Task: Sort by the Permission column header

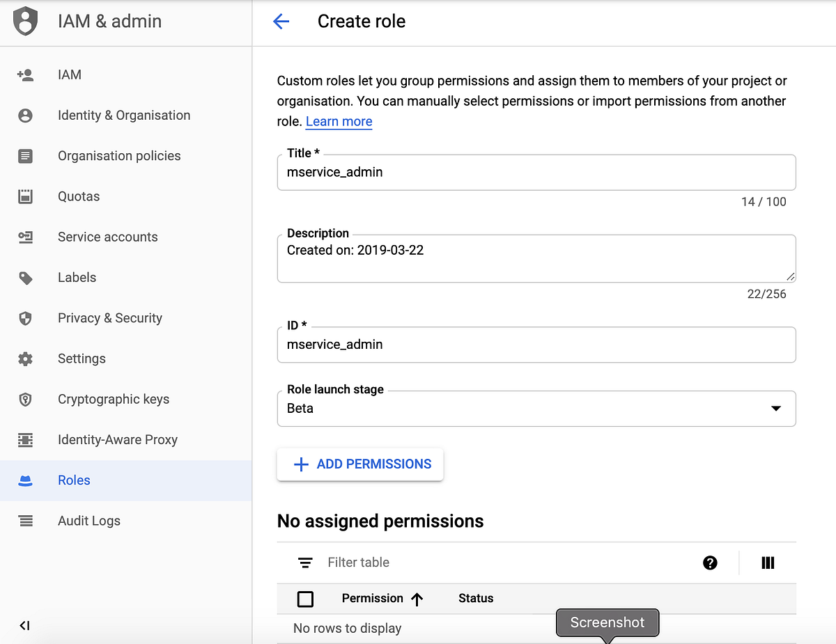Action: [372, 599]
